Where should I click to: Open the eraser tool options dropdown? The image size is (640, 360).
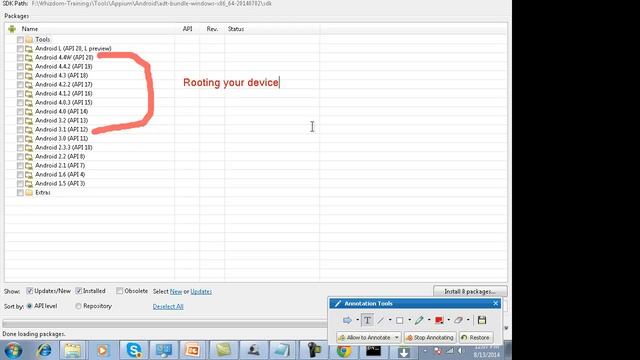pos(468,320)
